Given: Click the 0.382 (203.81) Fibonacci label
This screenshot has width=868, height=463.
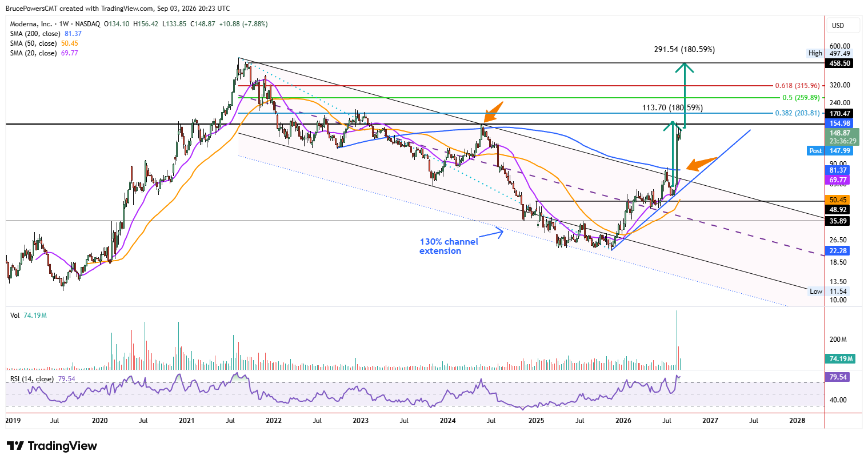Looking at the screenshot, I should [797, 113].
